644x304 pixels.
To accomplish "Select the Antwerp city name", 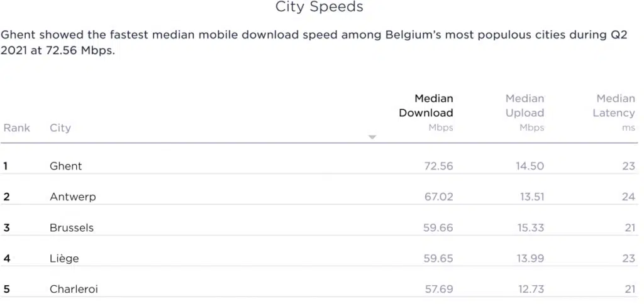I will pyautogui.click(x=73, y=197).
